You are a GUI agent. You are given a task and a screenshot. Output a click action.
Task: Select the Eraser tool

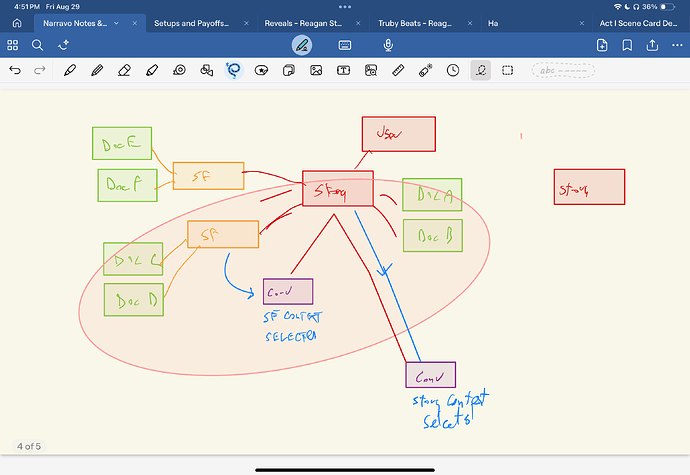pyautogui.click(x=124, y=71)
